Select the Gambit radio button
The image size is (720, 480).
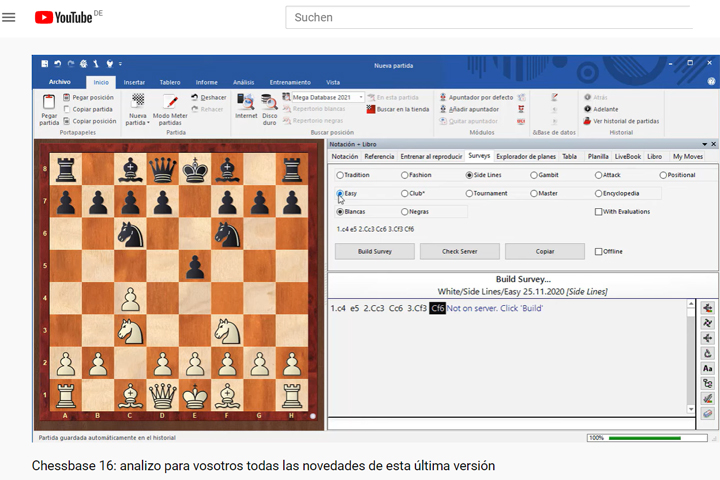coord(534,175)
